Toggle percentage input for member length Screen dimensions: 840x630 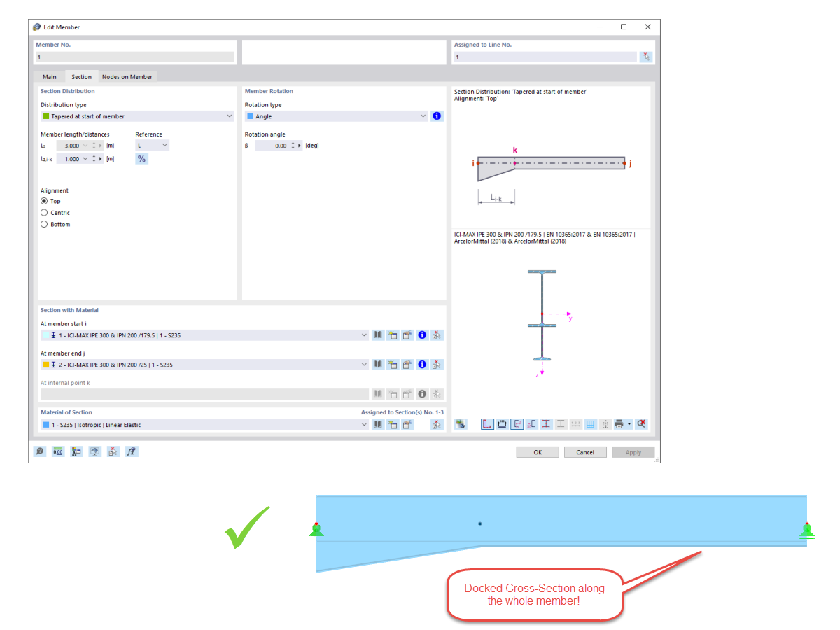tap(141, 158)
